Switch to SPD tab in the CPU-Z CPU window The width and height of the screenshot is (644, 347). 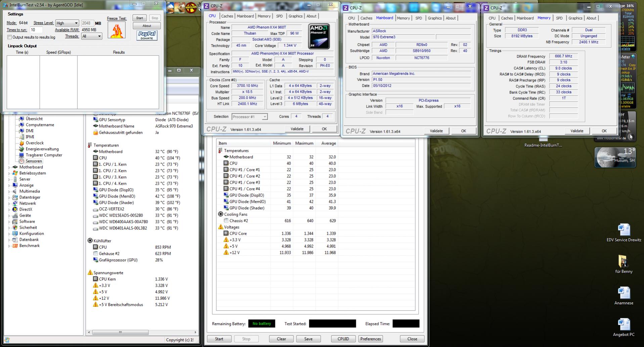click(279, 16)
